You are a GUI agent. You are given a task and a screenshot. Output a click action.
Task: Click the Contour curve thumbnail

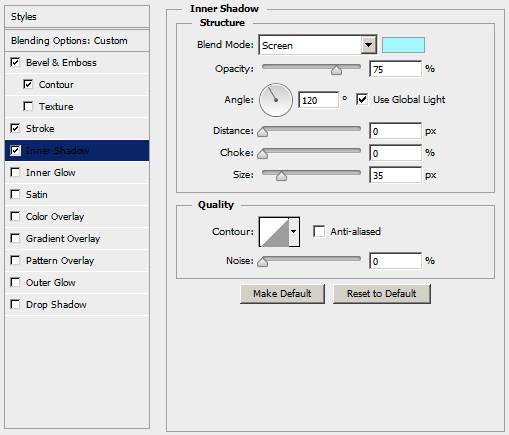point(274,232)
